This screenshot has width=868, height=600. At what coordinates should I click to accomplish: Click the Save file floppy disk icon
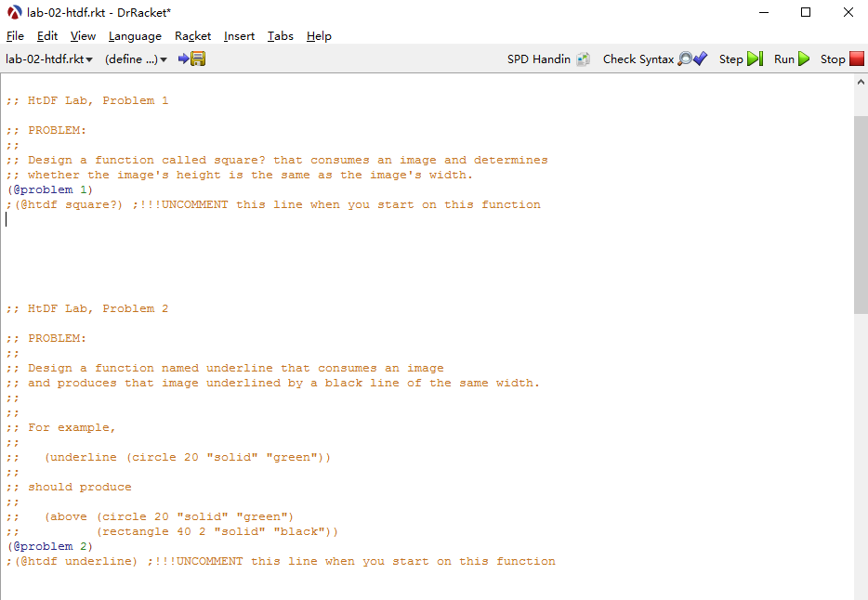200,59
